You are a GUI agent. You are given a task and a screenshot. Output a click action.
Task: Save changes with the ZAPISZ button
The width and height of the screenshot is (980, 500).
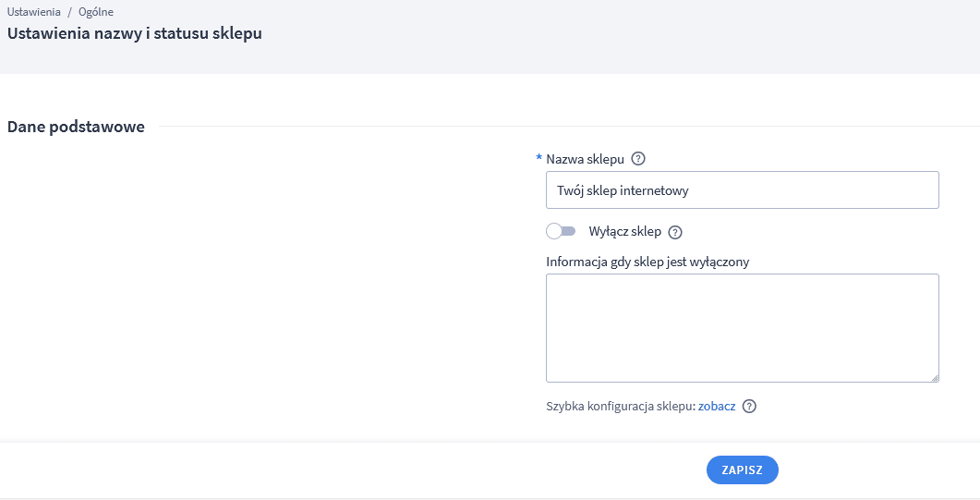tap(742, 470)
